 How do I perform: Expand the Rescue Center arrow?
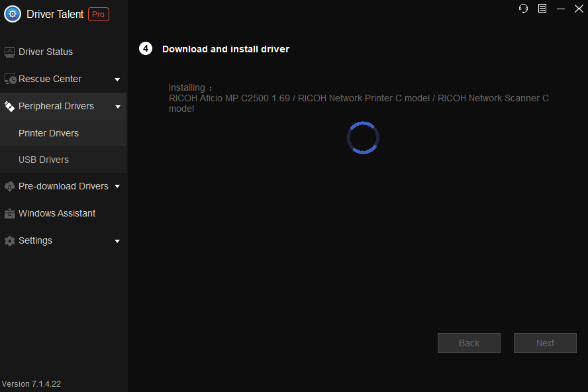pyautogui.click(x=117, y=79)
